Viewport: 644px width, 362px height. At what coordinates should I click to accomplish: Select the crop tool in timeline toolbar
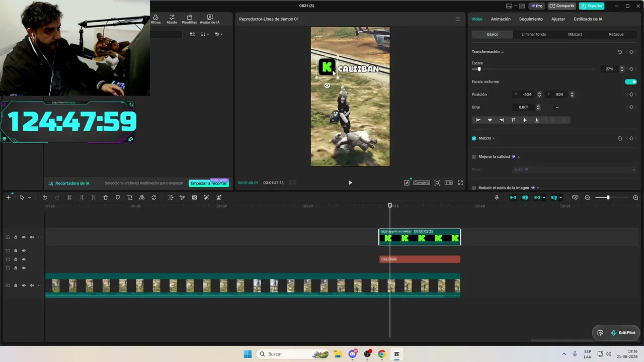pos(130,198)
